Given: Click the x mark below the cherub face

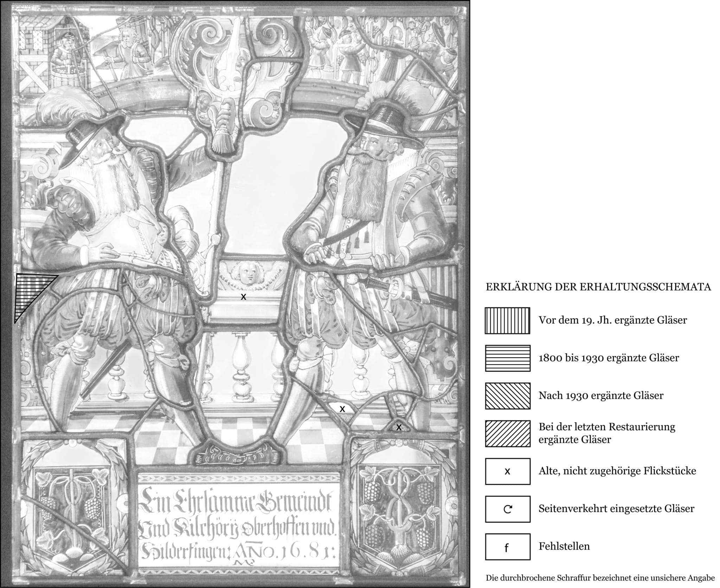Looking at the screenshot, I should [243, 297].
